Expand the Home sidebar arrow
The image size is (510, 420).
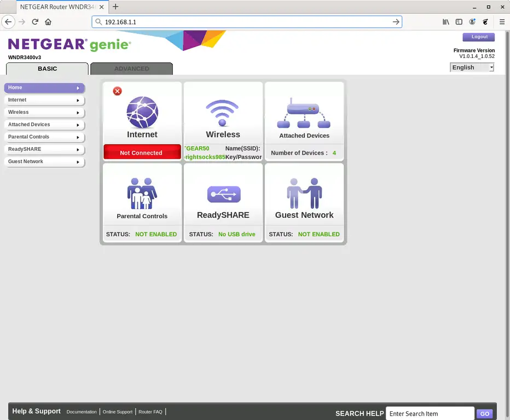(78, 88)
